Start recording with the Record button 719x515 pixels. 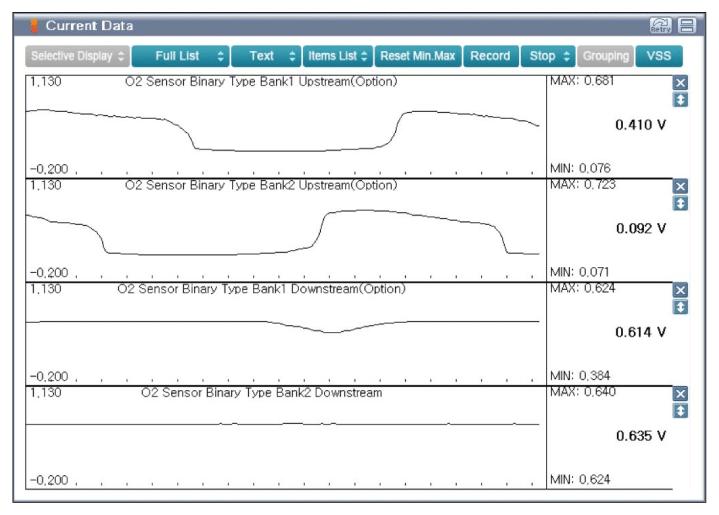pyautogui.click(x=490, y=56)
